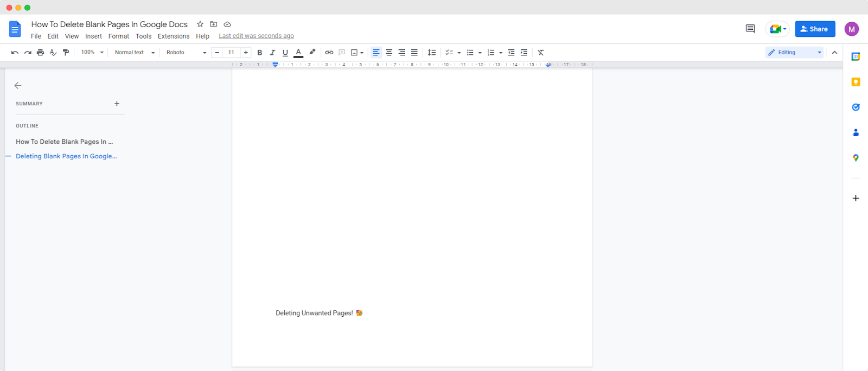The image size is (868, 371).
Task: Open the Roboto font dropdown
Action: coord(186,53)
